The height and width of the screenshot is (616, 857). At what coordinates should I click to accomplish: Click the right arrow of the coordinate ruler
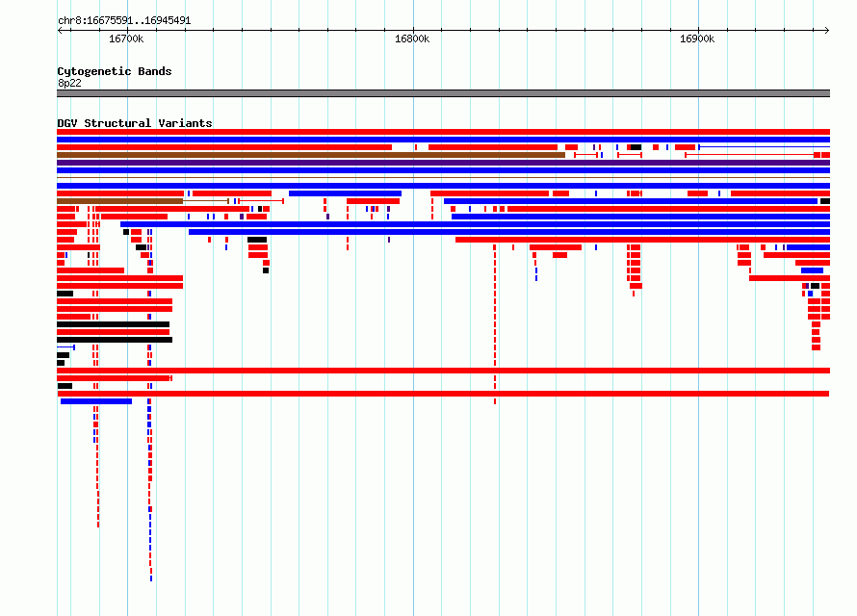point(827,30)
